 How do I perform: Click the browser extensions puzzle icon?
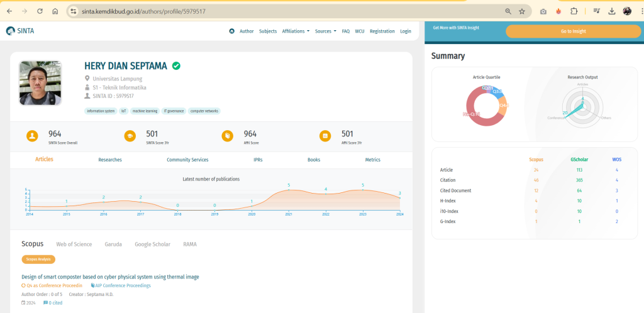pyautogui.click(x=574, y=11)
